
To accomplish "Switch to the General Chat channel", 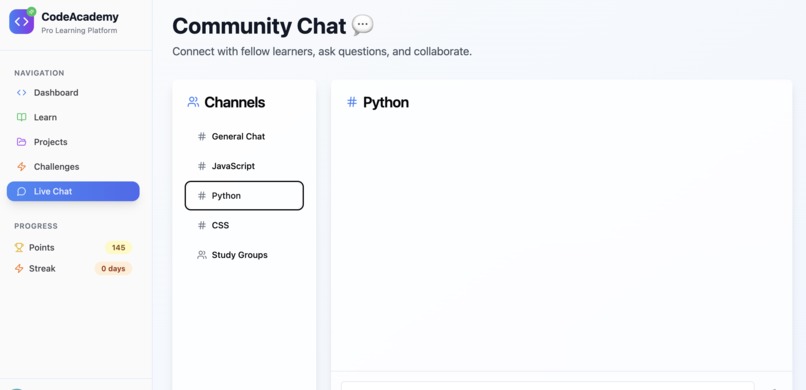I will [244, 137].
